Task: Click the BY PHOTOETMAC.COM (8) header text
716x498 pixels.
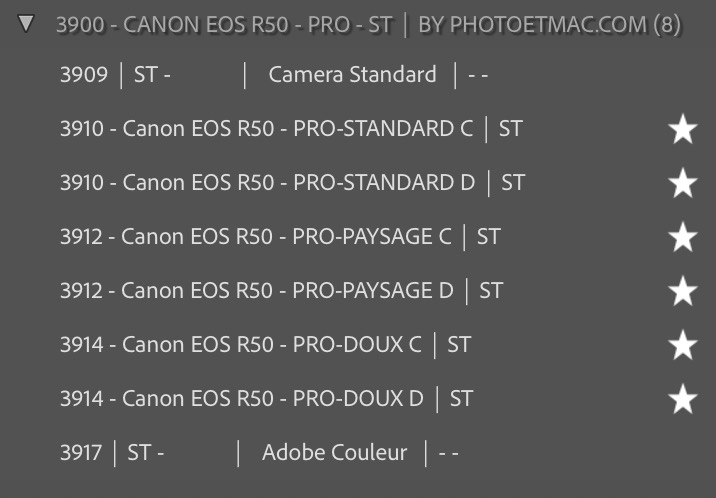Action: 549,25
